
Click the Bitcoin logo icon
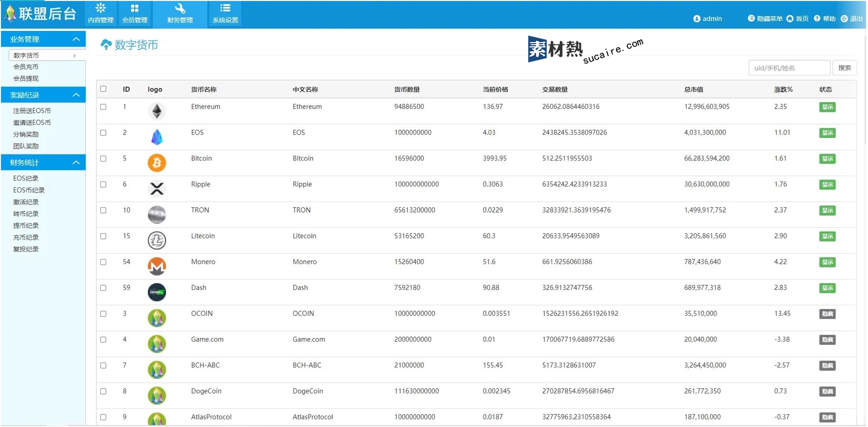[x=157, y=163]
